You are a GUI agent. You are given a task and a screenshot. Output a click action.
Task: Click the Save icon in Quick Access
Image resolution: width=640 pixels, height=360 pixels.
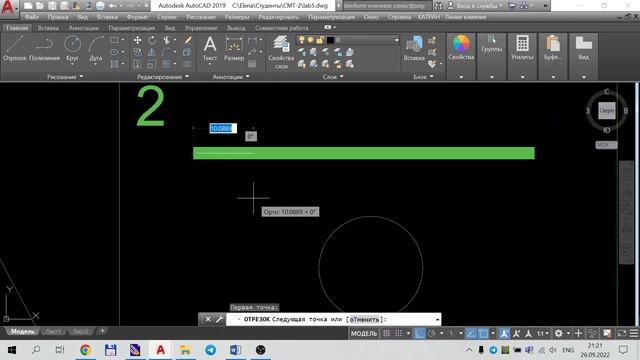click(52, 6)
